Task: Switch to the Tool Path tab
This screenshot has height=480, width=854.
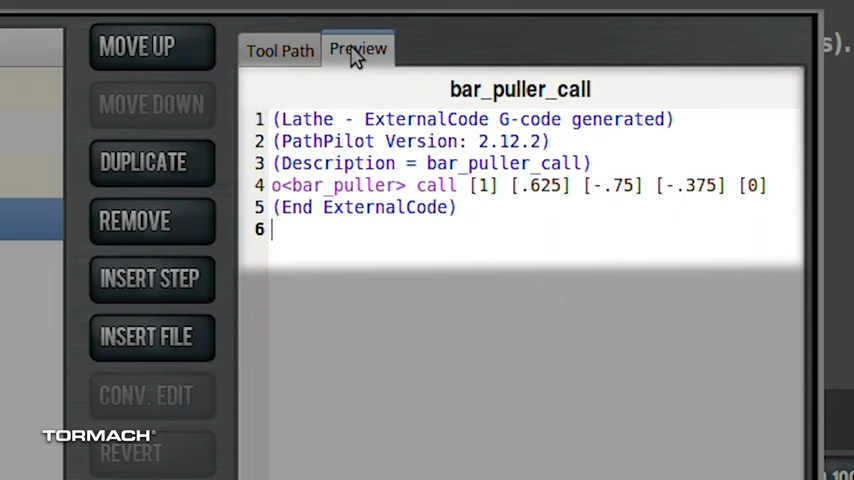Action: click(280, 51)
